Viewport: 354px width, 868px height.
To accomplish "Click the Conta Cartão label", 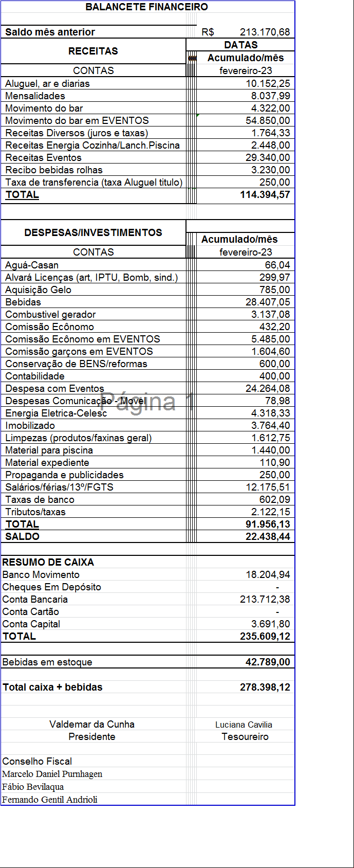I will pyautogui.click(x=30, y=611).
